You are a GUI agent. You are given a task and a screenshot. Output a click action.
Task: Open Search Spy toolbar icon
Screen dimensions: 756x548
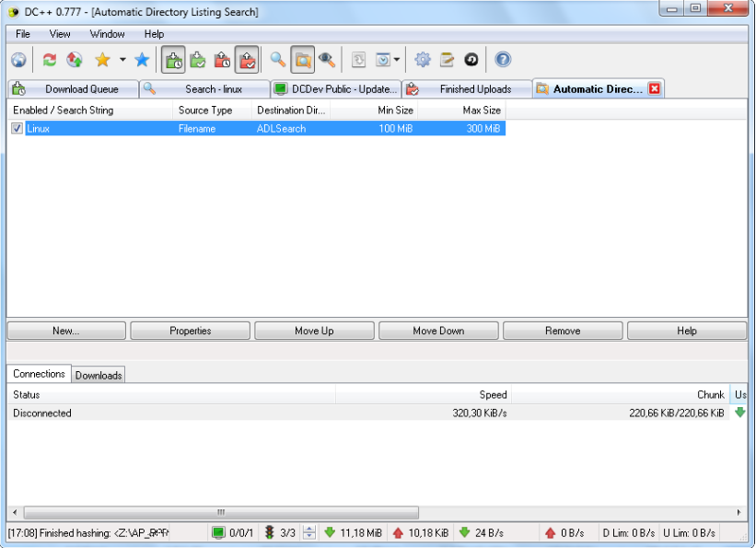click(327, 60)
